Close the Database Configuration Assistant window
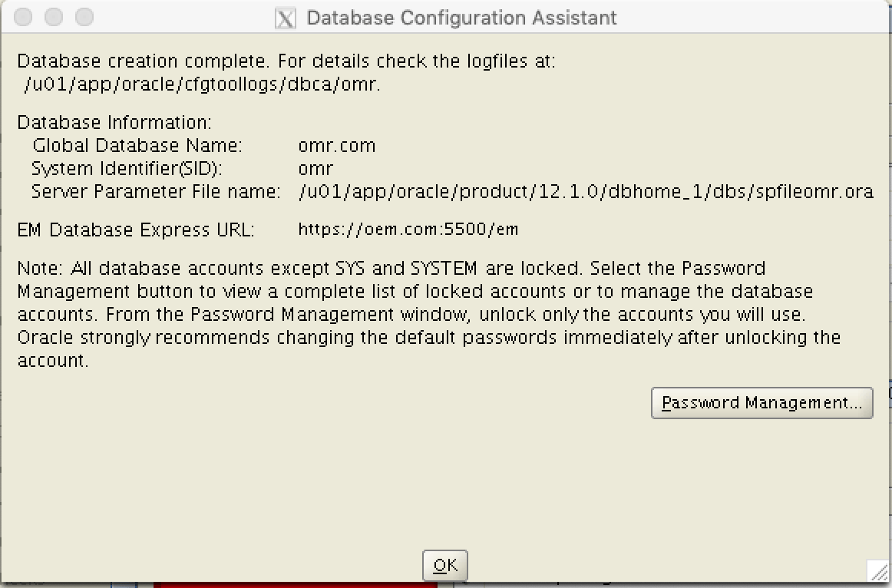 pos(23,17)
